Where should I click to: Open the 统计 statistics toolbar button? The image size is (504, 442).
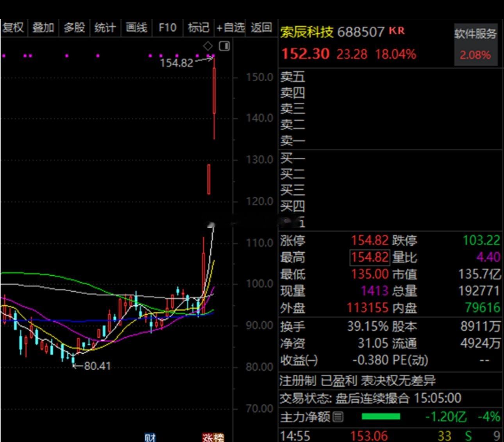tap(105, 28)
